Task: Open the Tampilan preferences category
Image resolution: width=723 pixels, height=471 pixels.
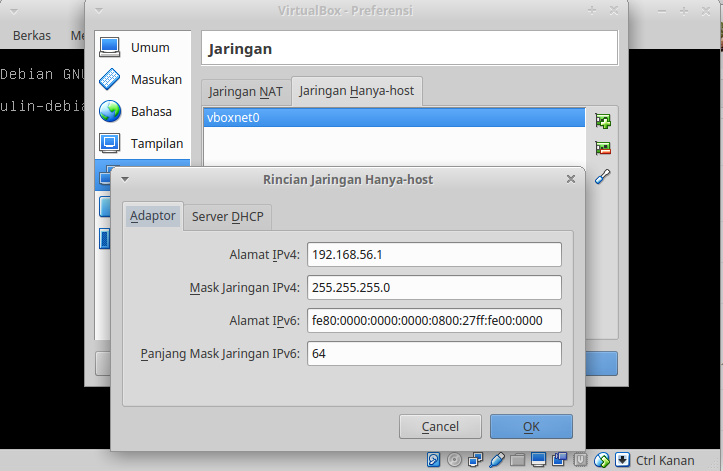Action: [x=143, y=143]
